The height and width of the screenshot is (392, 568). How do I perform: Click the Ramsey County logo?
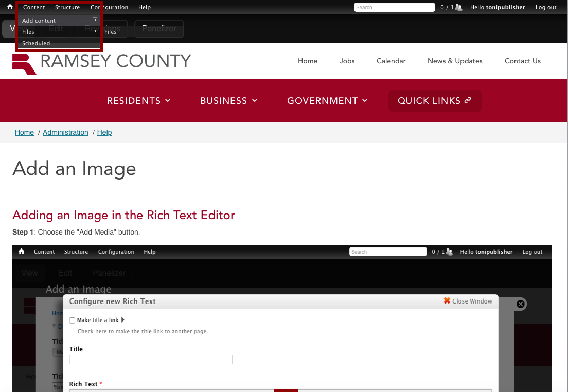point(101,63)
